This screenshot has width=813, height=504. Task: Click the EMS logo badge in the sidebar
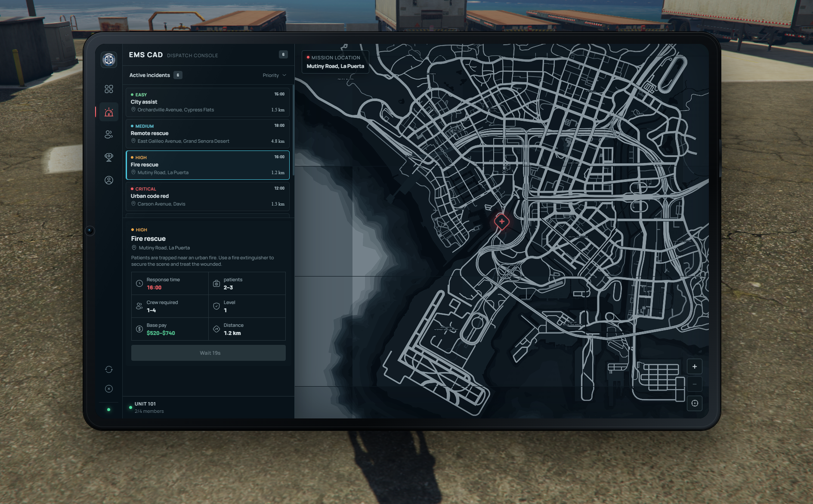[x=109, y=59]
